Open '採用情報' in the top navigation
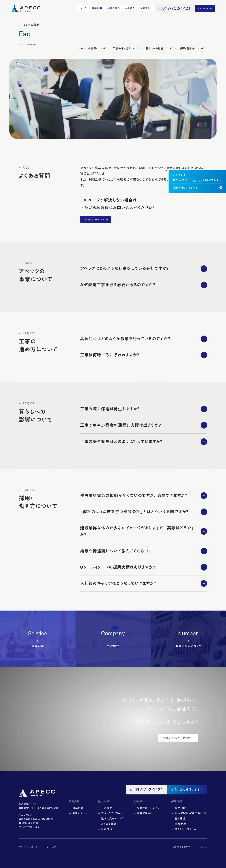 pyautogui.click(x=145, y=8)
